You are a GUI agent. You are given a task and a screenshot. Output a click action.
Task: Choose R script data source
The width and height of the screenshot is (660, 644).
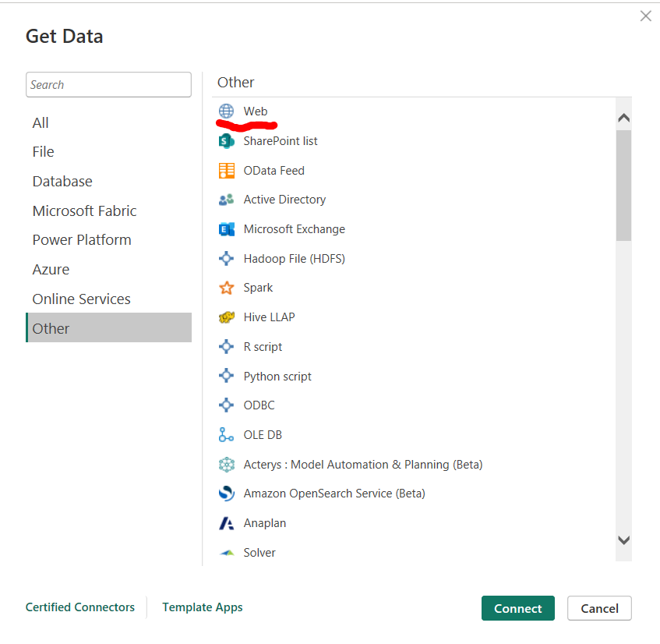263,347
